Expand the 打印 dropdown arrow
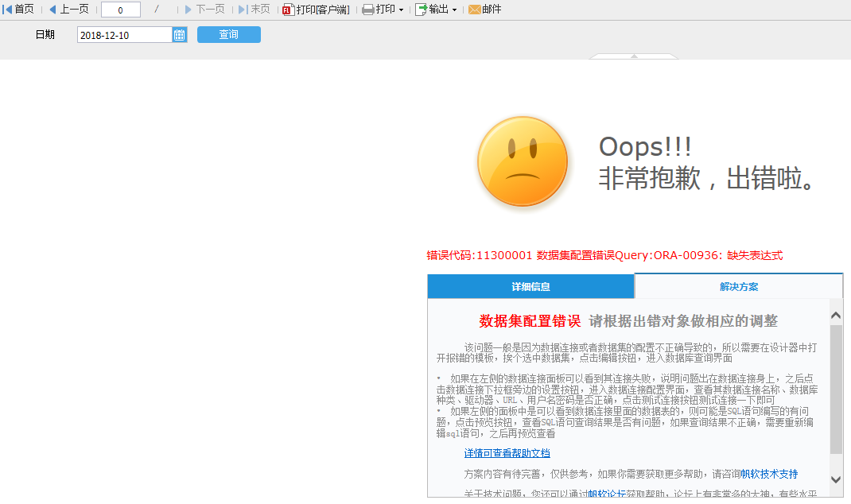The image size is (851, 504). 401,10
